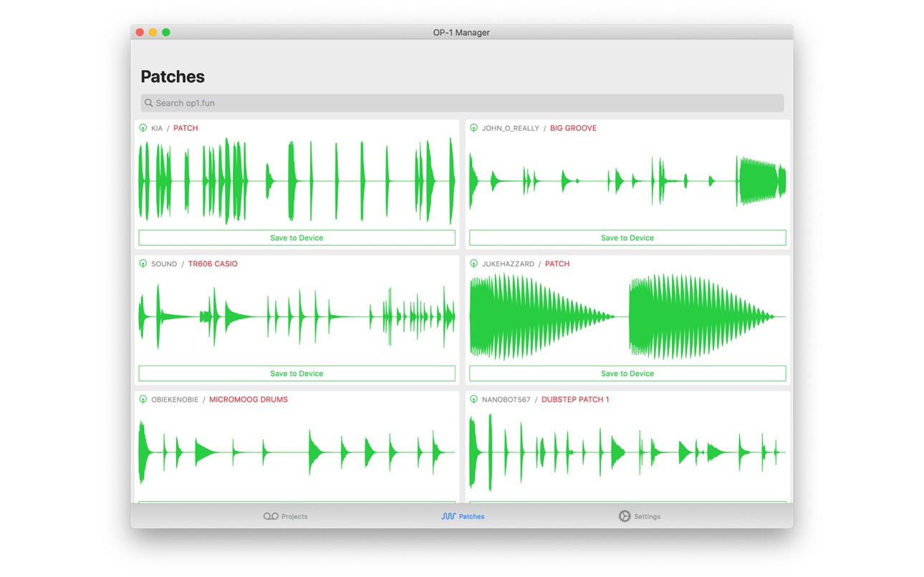Save BIG GROOVE to device
This screenshot has height=577, width=924.
coord(627,238)
